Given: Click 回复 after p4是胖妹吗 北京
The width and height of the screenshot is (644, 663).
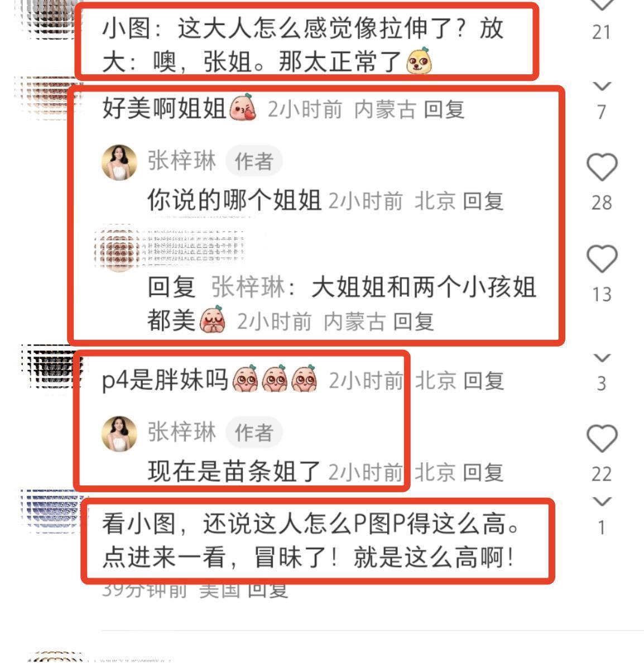Looking at the screenshot, I should coord(484,381).
